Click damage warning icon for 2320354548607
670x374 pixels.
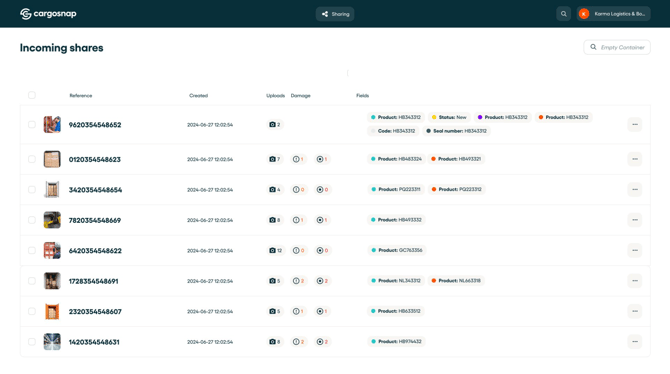click(296, 311)
